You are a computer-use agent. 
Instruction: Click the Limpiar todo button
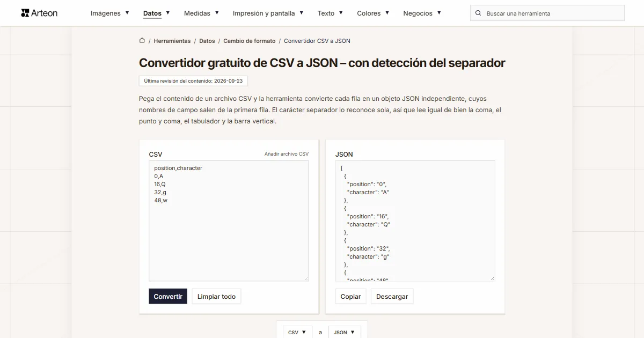[x=217, y=297]
